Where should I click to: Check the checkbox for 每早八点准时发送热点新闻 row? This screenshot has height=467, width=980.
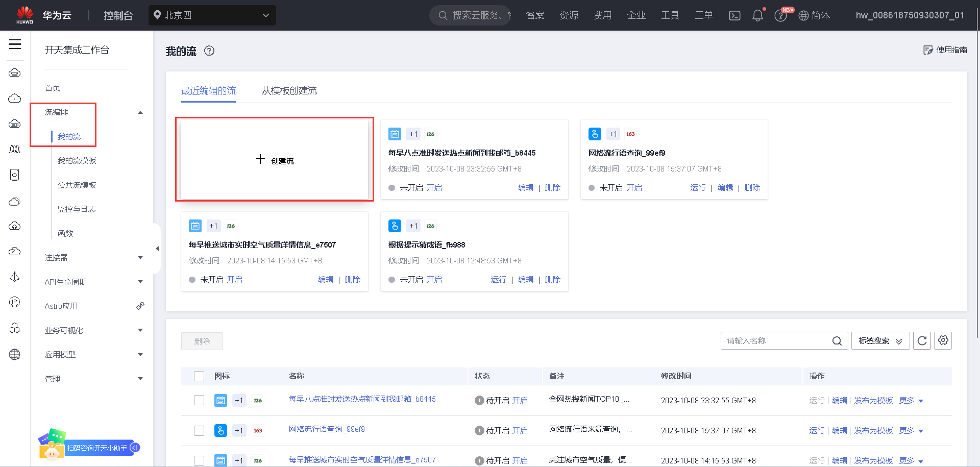click(x=199, y=401)
